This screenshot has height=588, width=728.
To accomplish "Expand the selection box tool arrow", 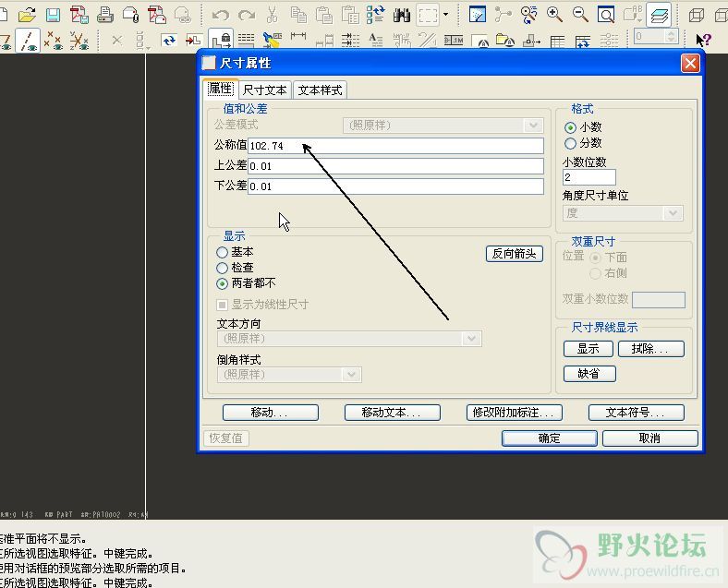I will tap(446, 15).
